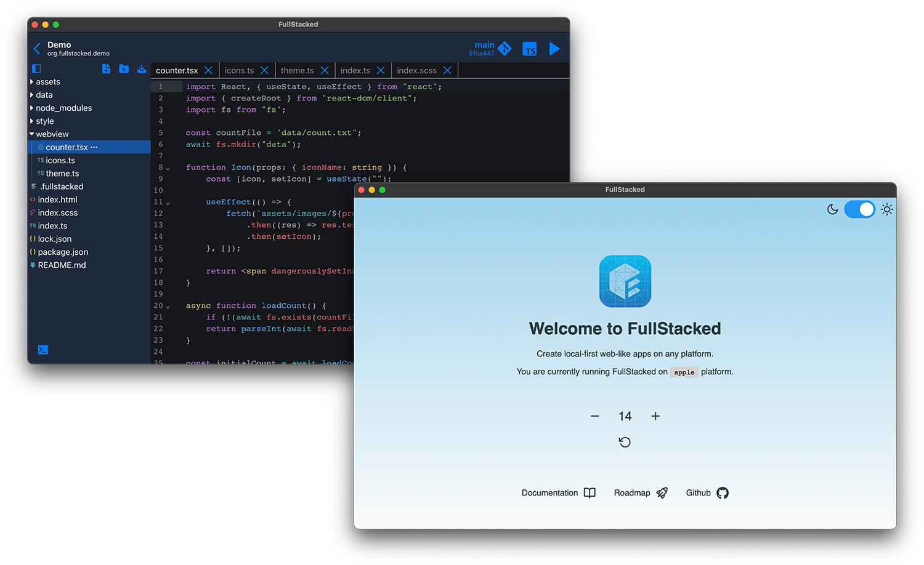Image resolution: width=924 pixels, height=565 pixels.
Task: Click line 1 import React code
Action: [314, 87]
